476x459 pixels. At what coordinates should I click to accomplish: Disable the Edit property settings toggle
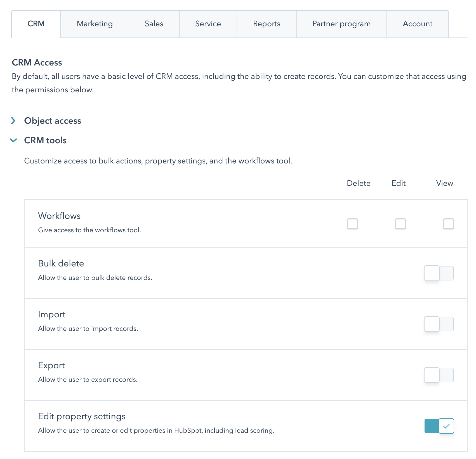tap(439, 426)
